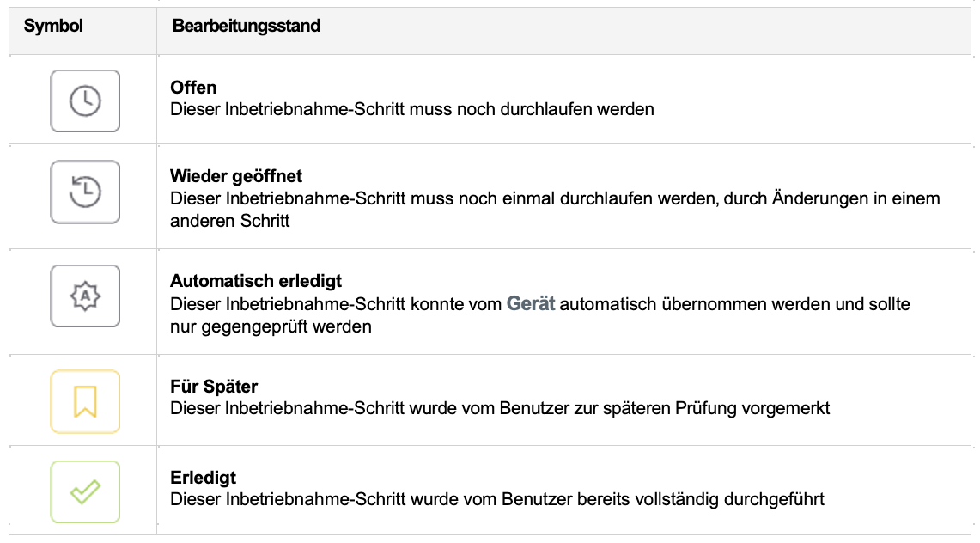
Task: Click the green checkmark Erledigt icon
Action: tap(85, 491)
